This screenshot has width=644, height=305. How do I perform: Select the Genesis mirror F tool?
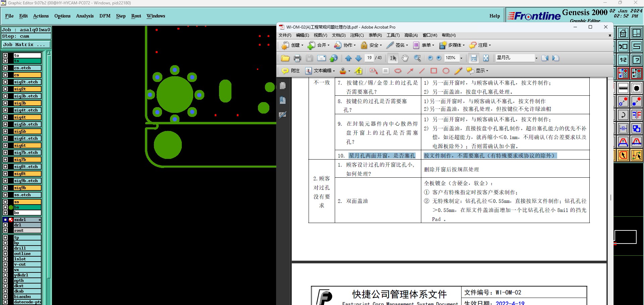[x=636, y=115]
